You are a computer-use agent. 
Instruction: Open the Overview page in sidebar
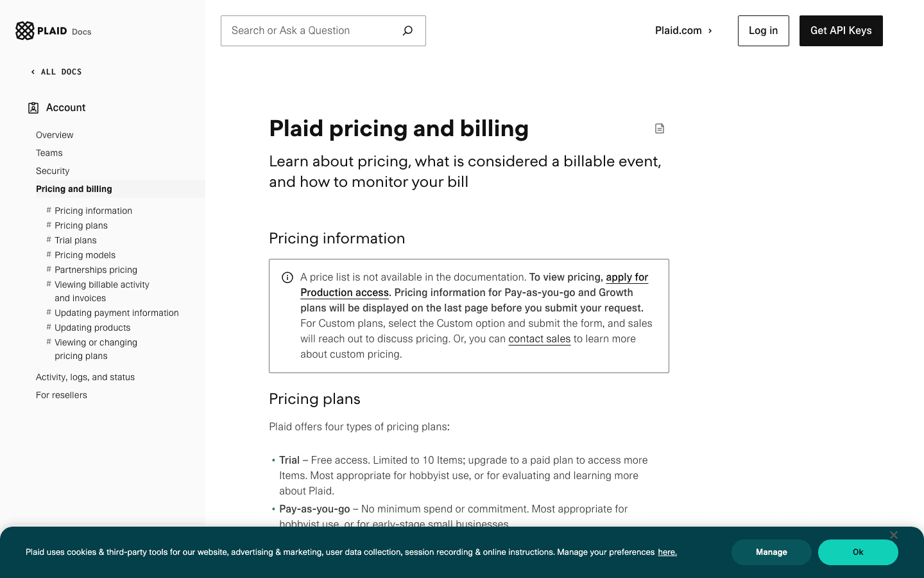tap(55, 135)
